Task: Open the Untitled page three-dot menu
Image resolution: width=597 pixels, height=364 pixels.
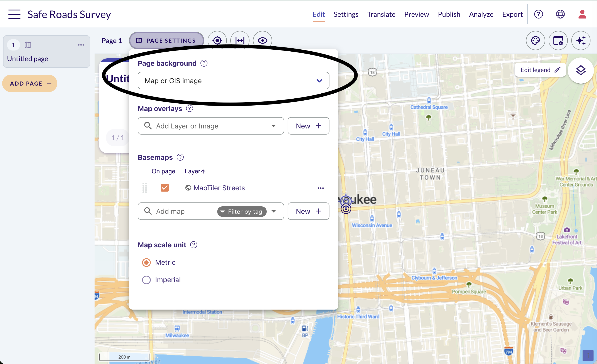Action: (81, 45)
